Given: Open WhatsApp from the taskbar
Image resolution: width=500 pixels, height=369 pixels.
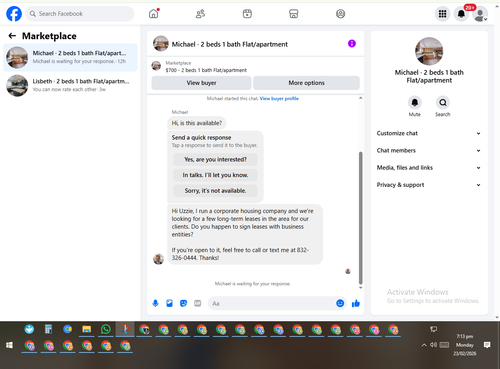Looking at the screenshot, I should click(x=106, y=329).
